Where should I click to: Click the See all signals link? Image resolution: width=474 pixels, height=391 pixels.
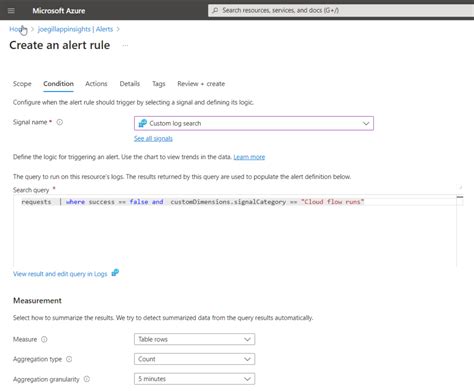click(153, 138)
